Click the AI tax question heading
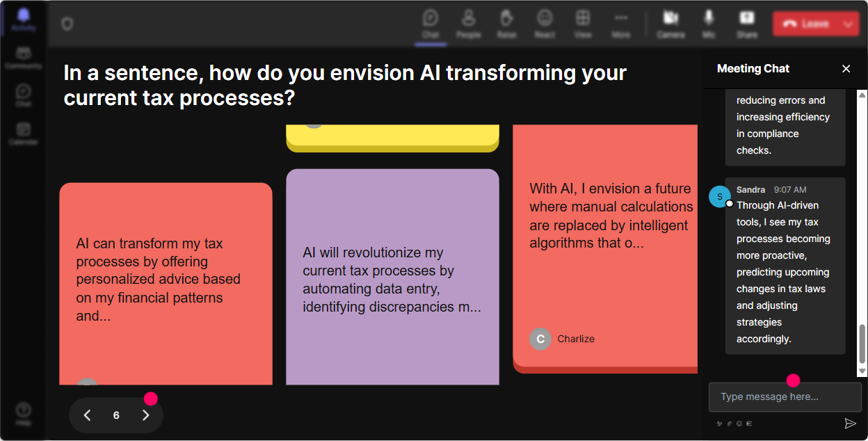The width and height of the screenshot is (868, 441). click(345, 85)
